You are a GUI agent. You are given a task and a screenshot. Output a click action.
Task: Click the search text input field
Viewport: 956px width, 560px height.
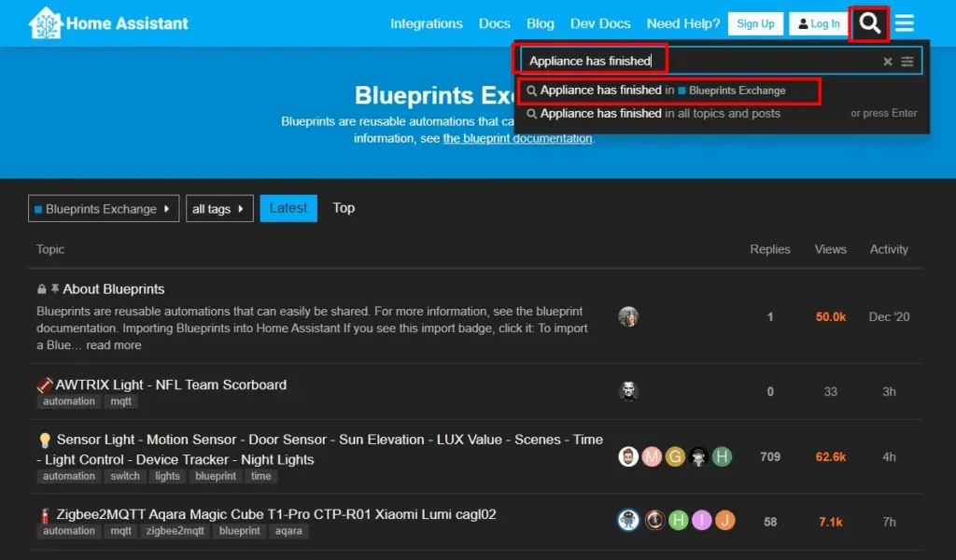[x=700, y=62]
